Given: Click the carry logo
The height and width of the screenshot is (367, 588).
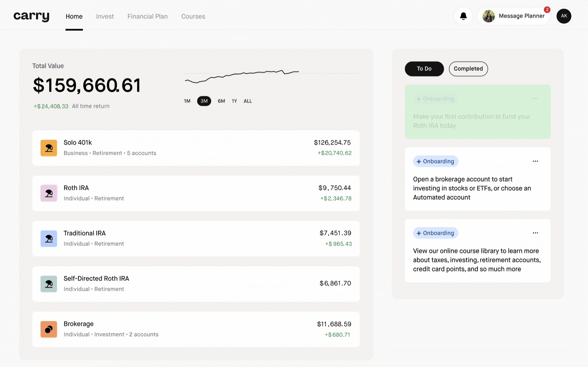Looking at the screenshot, I should 31,16.
